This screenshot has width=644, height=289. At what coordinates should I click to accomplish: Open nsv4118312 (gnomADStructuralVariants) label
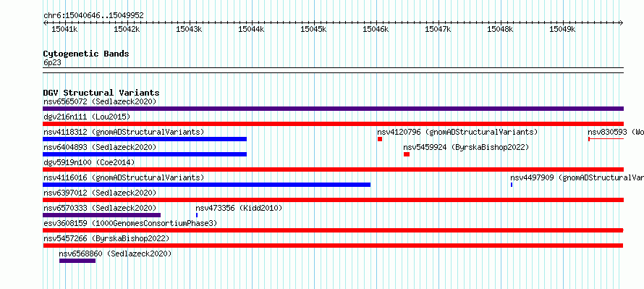(x=124, y=132)
